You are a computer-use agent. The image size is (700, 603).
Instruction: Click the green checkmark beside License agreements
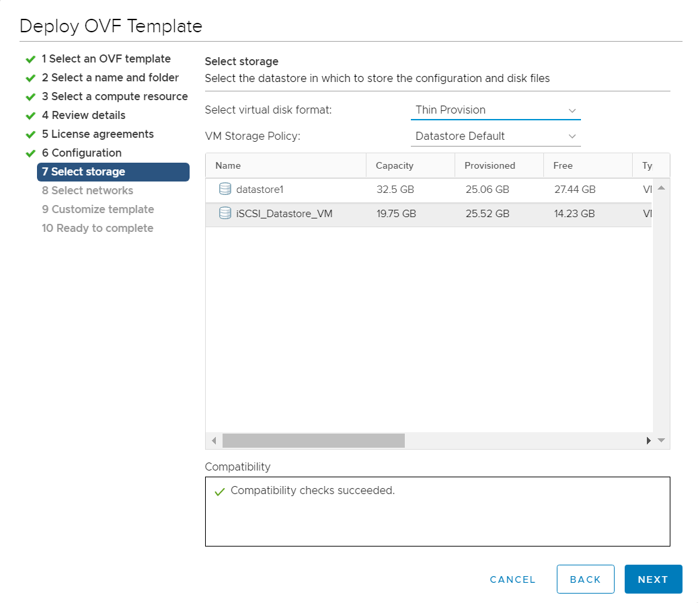[x=30, y=134]
